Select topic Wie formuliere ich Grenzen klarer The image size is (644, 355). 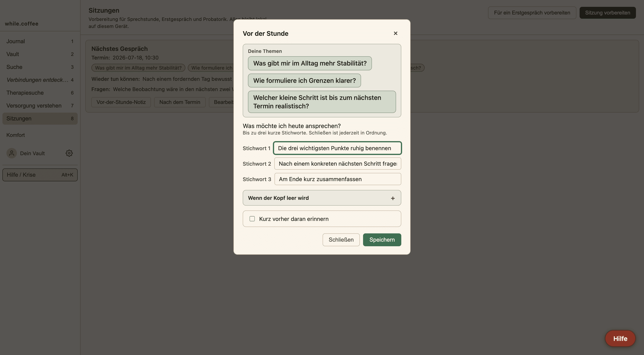304,80
